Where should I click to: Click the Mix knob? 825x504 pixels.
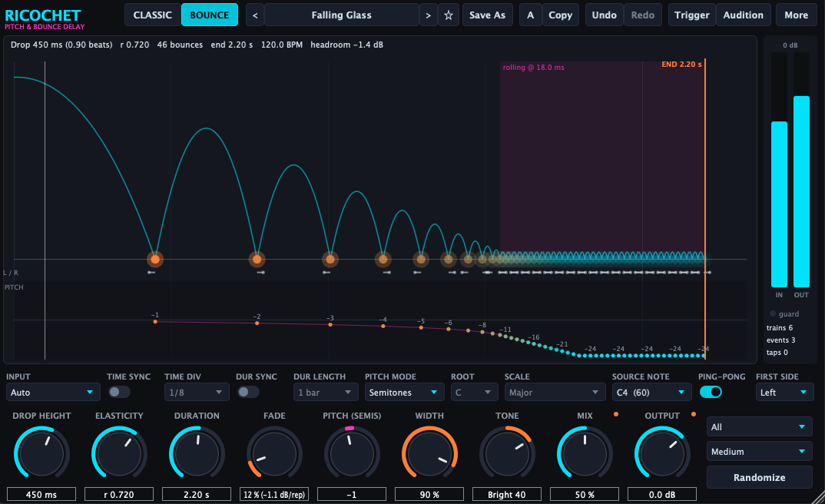(x=585, y=453)
